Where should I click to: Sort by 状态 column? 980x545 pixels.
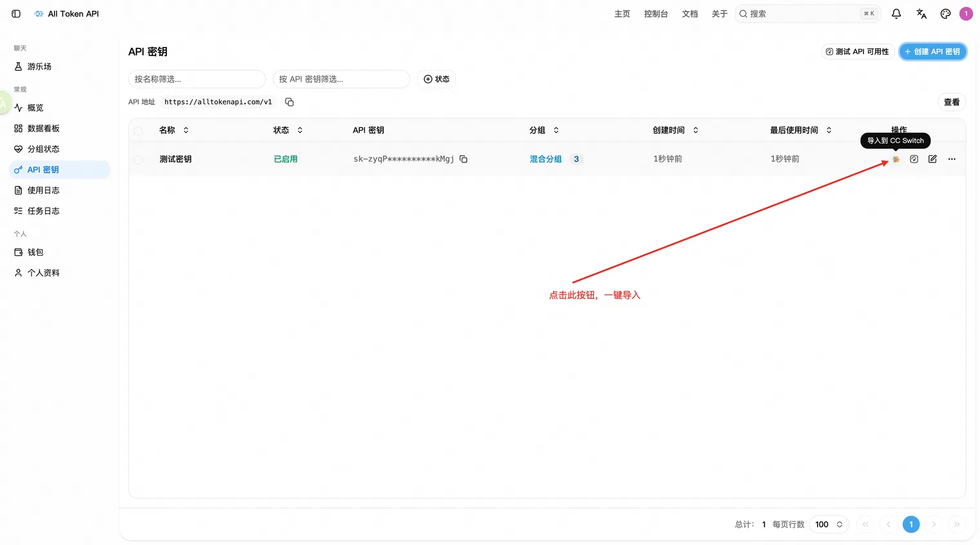[288, 130]
